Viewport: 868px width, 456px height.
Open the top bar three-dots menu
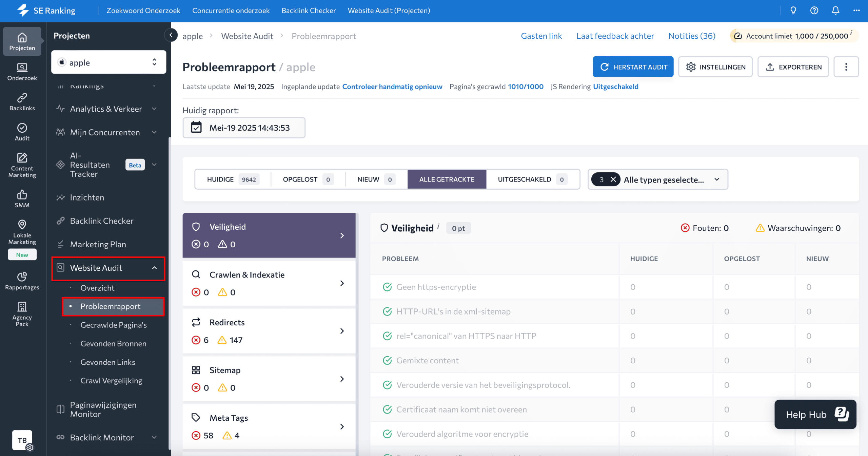(856, 11)
